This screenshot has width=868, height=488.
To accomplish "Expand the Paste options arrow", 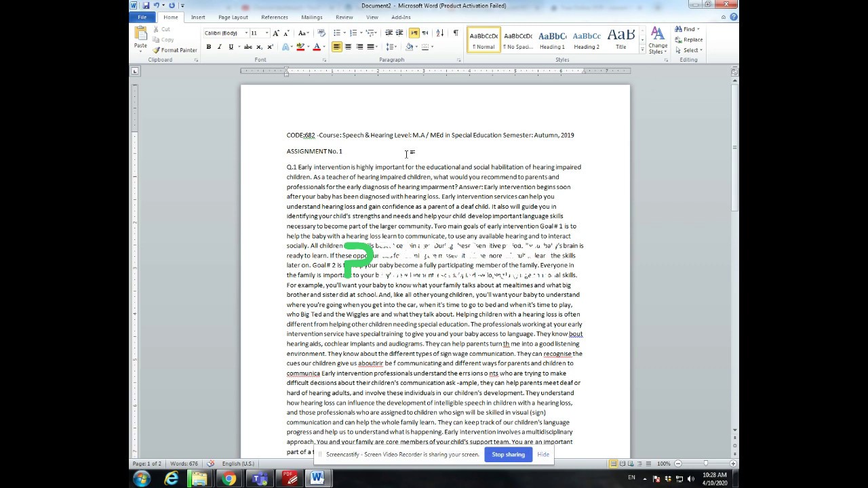I will [140, 50].
